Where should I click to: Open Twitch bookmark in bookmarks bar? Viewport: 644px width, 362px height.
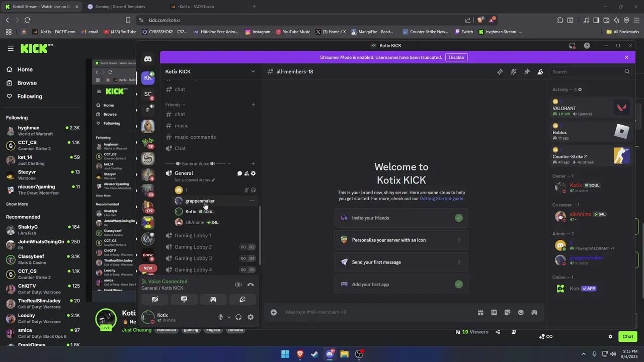coord(464,32)
